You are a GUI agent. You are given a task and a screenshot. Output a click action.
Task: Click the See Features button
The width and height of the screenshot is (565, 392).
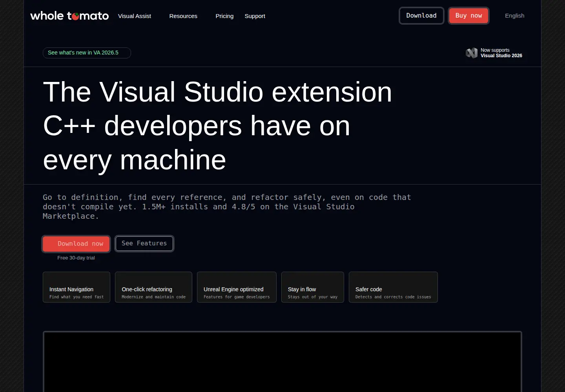tap(144, 243)
